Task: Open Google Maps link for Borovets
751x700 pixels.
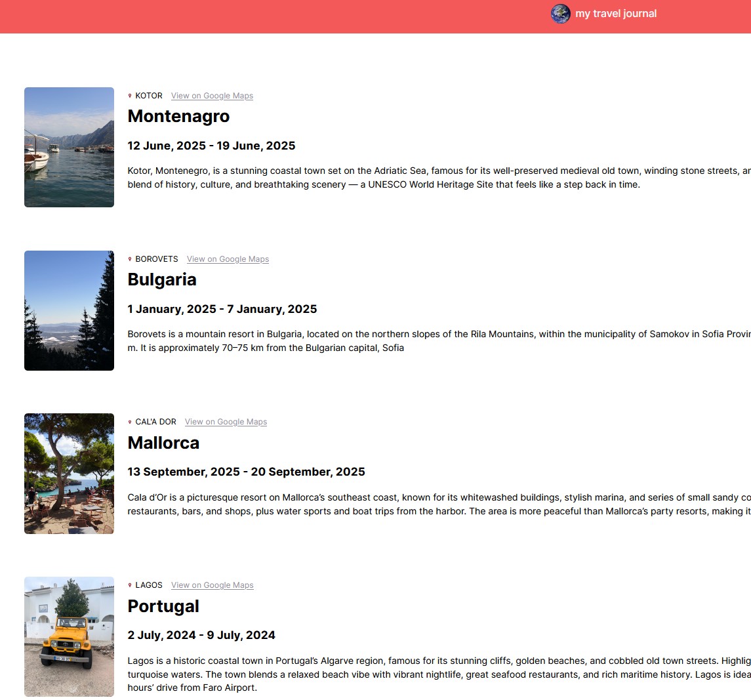Action: [228, 259]
